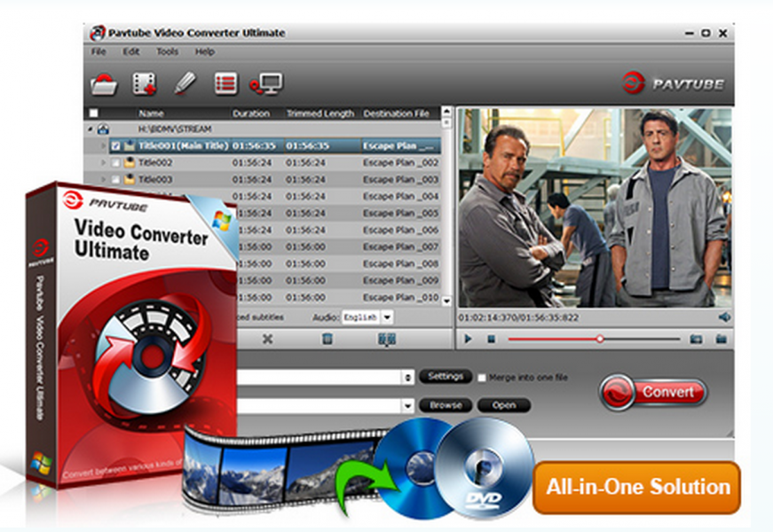Click the X remove icon below list
773x532 pixels.
(x=267, y=339)
